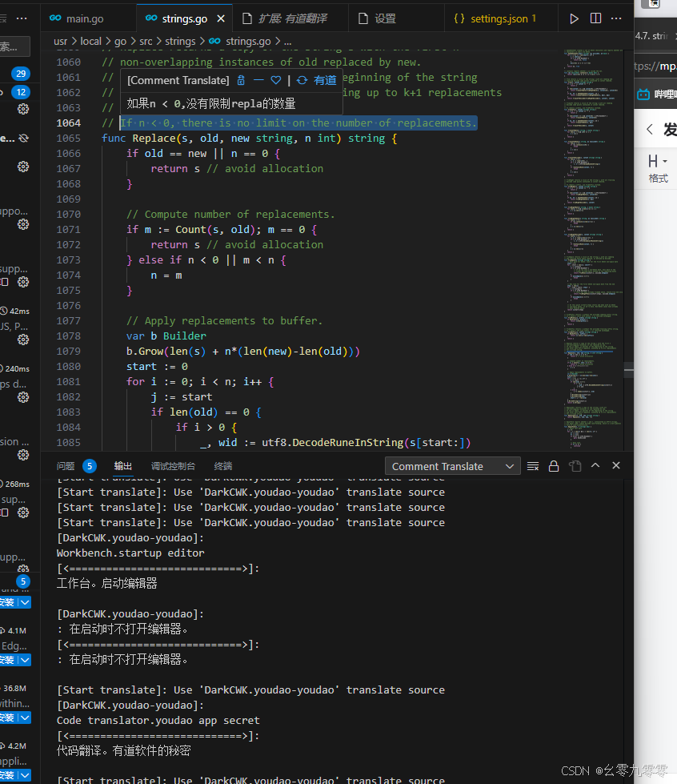Open manage gear below the 12 badge
Image resolution: width=677 pixels, height=784 pixels.
[x=23, y=109]
